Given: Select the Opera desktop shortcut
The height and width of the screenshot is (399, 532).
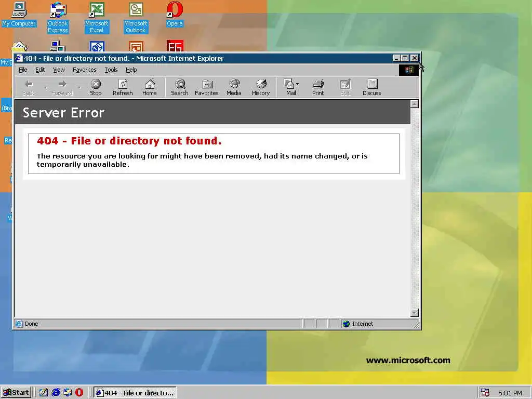Looking at the screenshot, I should tap(175, 14).
